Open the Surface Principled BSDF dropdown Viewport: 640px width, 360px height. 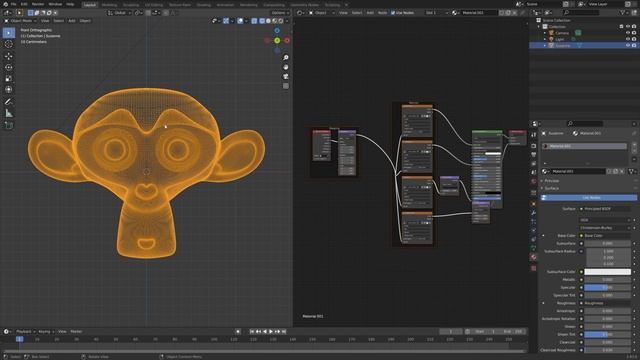click(x=605, y=209)
